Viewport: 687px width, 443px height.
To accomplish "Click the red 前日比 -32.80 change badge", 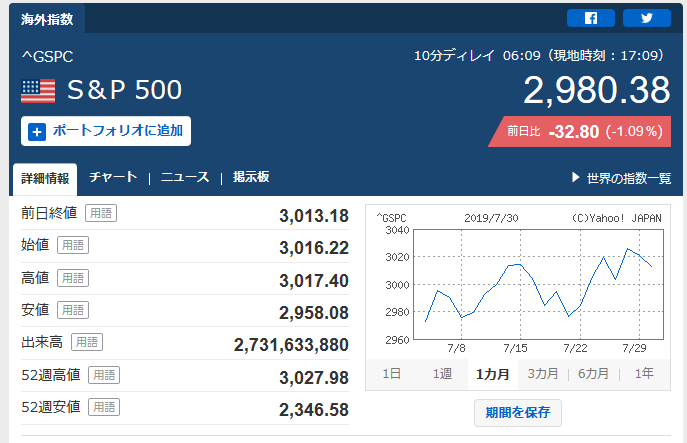I will [x=580, y=131].
